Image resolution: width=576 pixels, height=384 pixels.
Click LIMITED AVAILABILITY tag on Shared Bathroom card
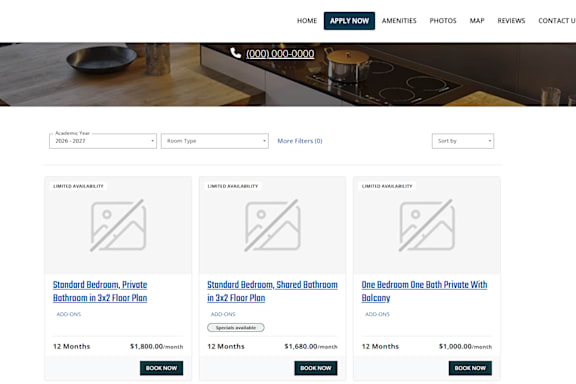click(233, 186)
